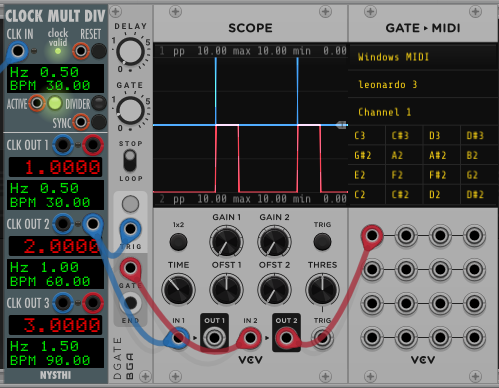Click the trigger level marker on scope display

click(x=342, y=125)
